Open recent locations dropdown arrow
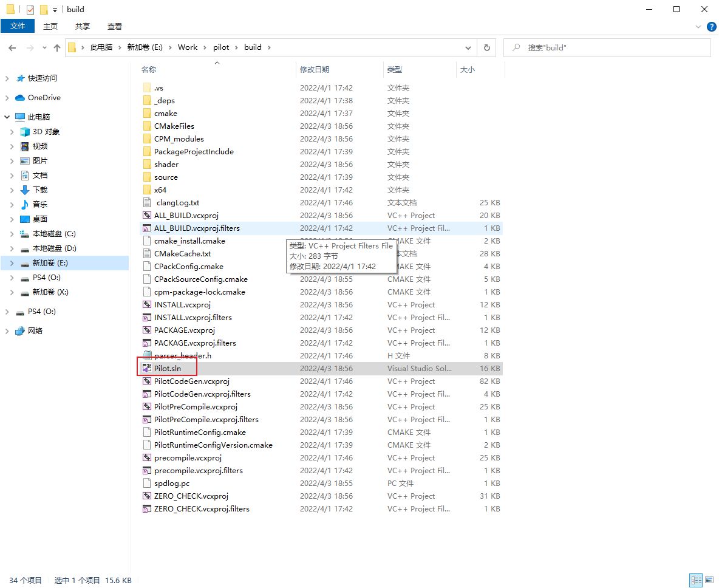The width and height of the screenshot is (719, 588). pos(44,48)
